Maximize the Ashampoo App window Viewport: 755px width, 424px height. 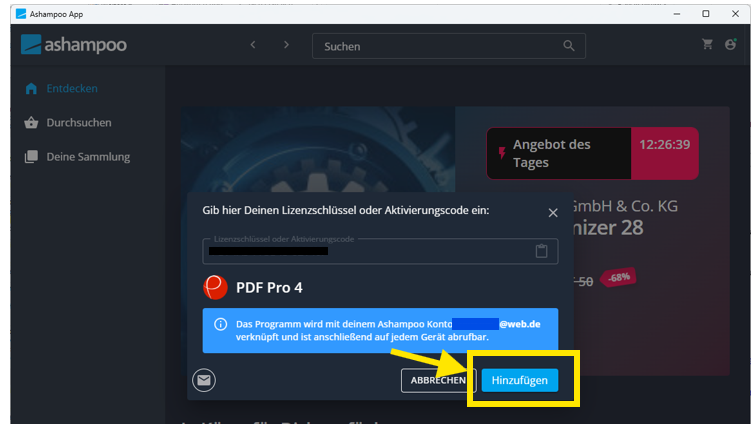click(x=706, y=14)
